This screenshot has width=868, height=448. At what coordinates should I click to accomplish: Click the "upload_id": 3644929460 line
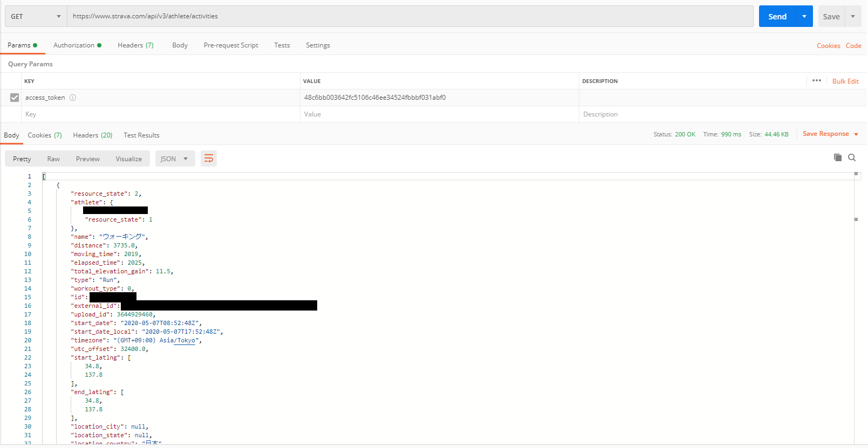click(113, 314)
